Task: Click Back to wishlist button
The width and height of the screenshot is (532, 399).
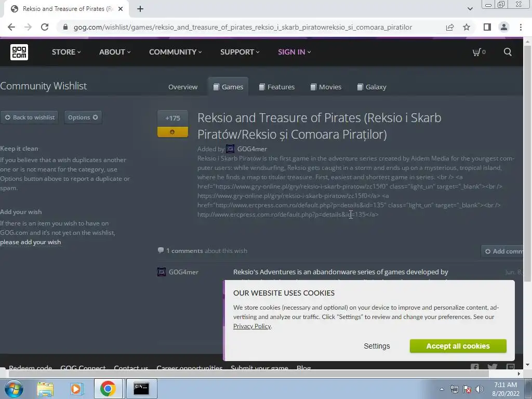Action: [30, 117]
